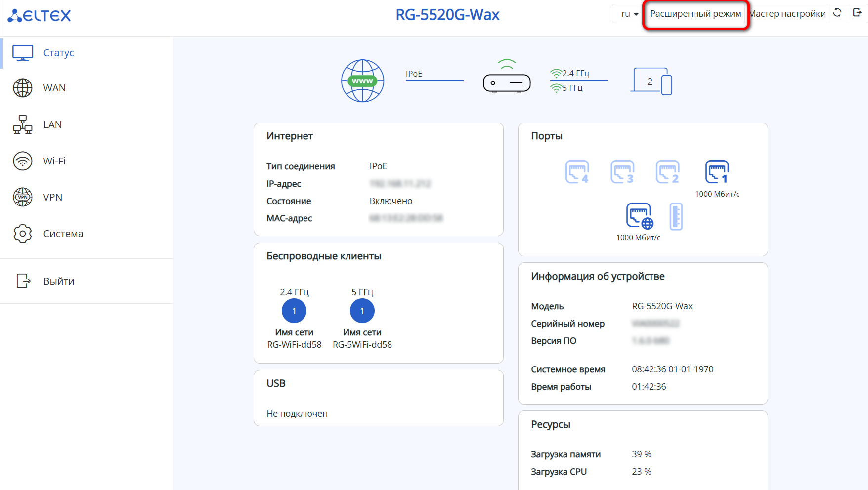The height and width of the screenshot is (490, 868).
Task: Click the www internet globe diagram icon
Action: 363,81
